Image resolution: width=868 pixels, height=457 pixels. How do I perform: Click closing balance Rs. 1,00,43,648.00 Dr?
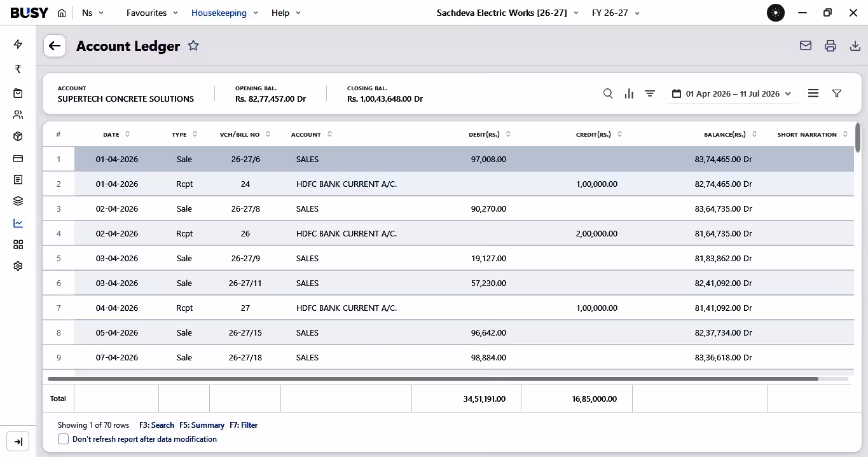(385, 99)
